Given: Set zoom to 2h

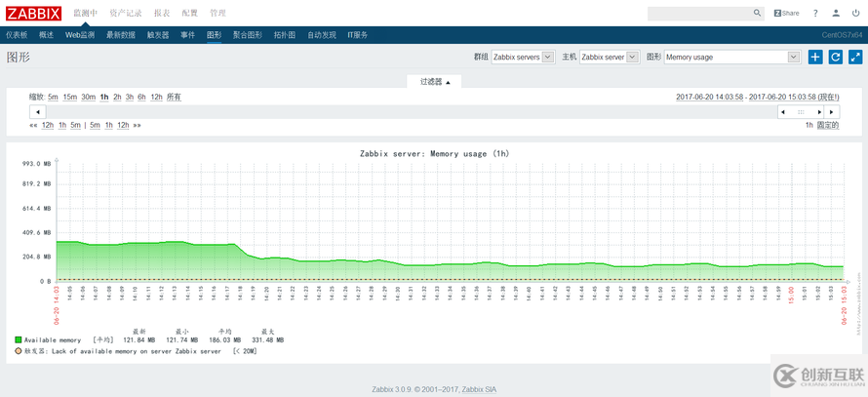Looking at the screenshot, I should (117, 97).
